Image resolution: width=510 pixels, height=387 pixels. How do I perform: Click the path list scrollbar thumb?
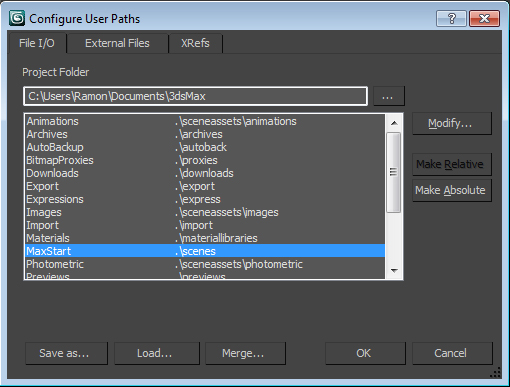(x=394, y=172)
